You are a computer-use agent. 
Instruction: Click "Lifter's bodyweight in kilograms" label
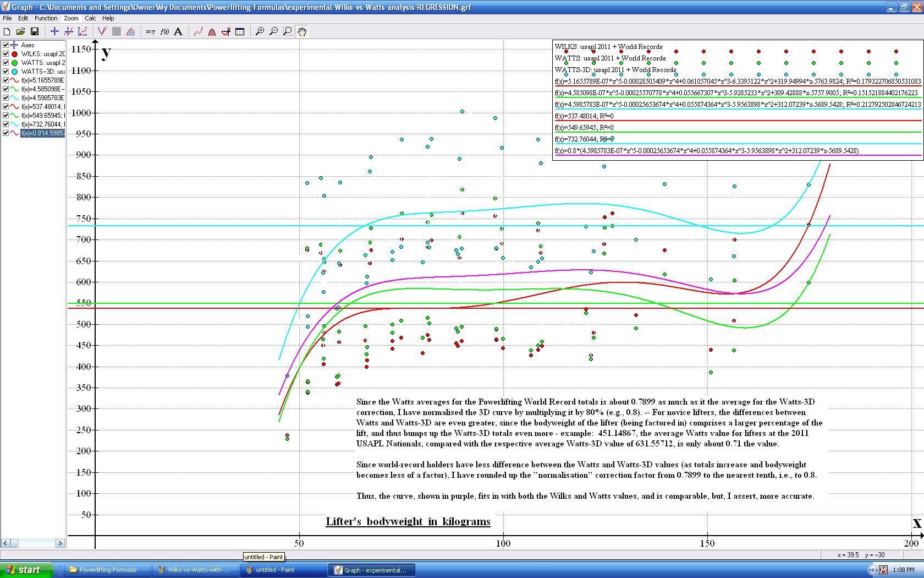point(408,521)
